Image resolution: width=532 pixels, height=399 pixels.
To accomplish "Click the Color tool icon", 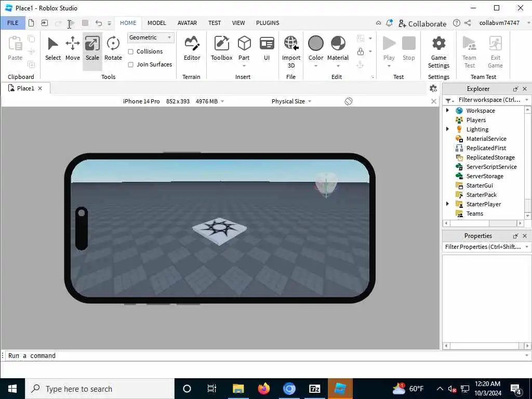I will [x=315, y=44].
